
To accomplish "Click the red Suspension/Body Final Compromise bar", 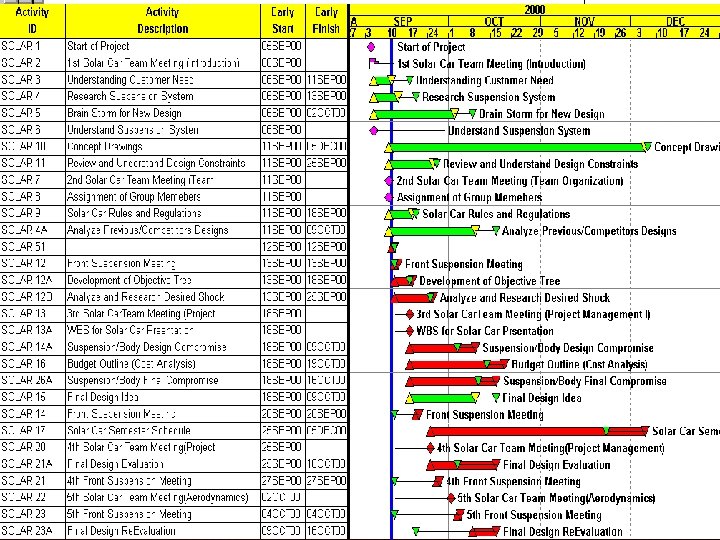I will coord(452,381).
